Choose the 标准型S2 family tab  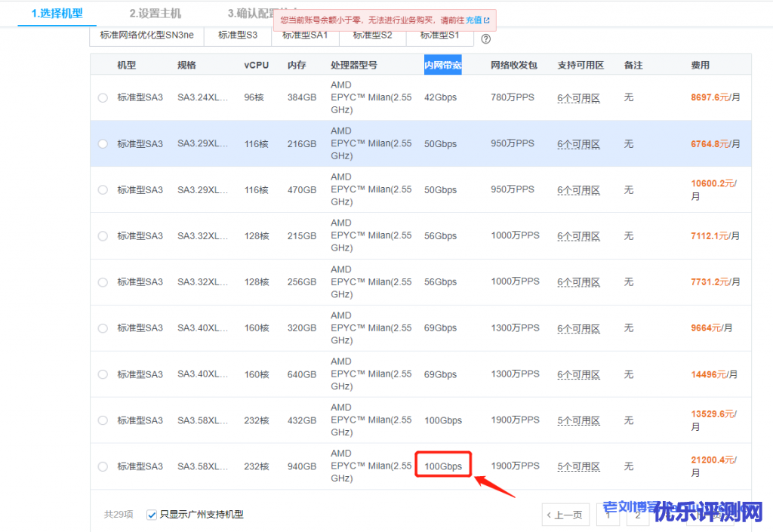click(x=375, y=35)
